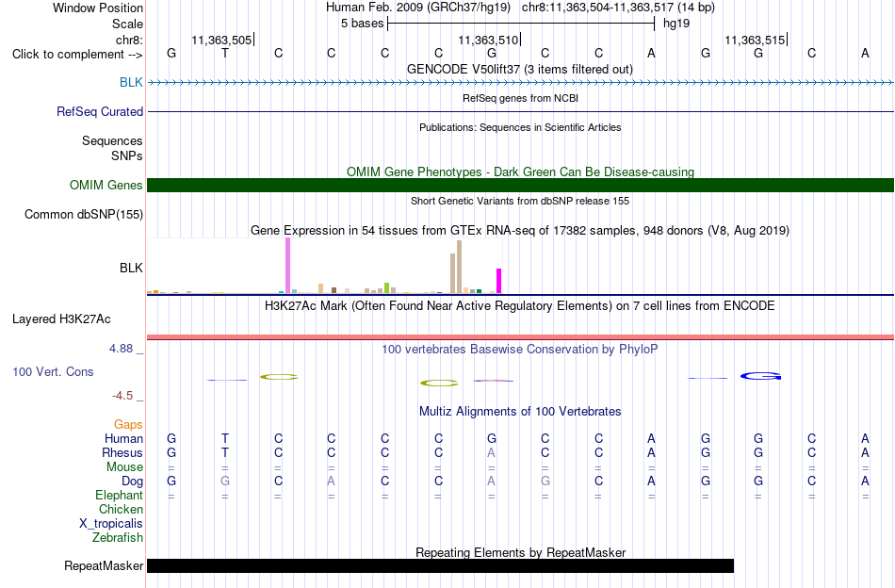Click the OMIM Gene Phenotypes green title

(520, 171)
